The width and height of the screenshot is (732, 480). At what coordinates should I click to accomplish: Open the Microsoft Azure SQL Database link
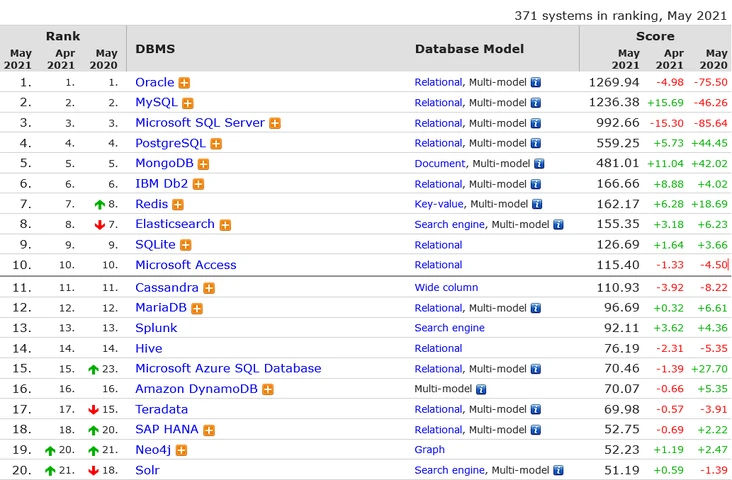228,368
